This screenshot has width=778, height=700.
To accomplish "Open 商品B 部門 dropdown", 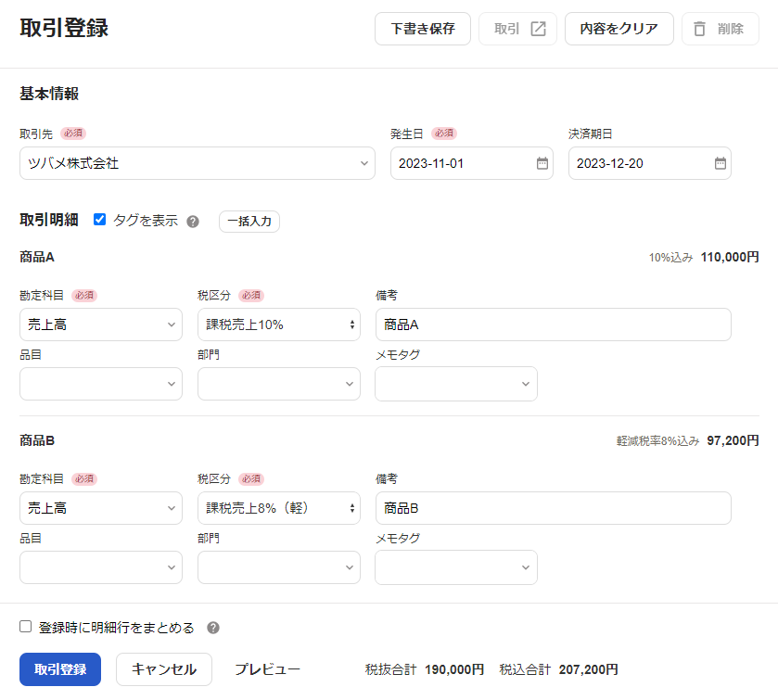I will pos(279,567).
